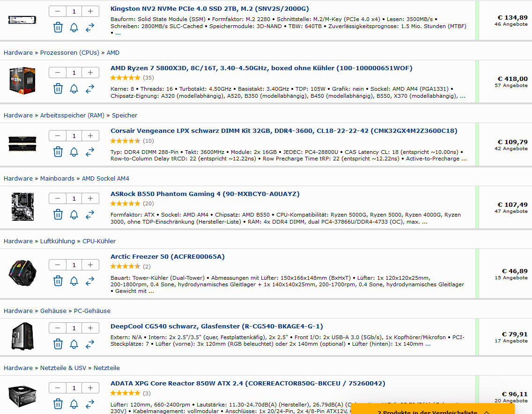Remove ASRock B550 Phantom Gaming 4 trash icon
Image resolution: width=532 pixels, height=414 pixels.
pos(58,214)
